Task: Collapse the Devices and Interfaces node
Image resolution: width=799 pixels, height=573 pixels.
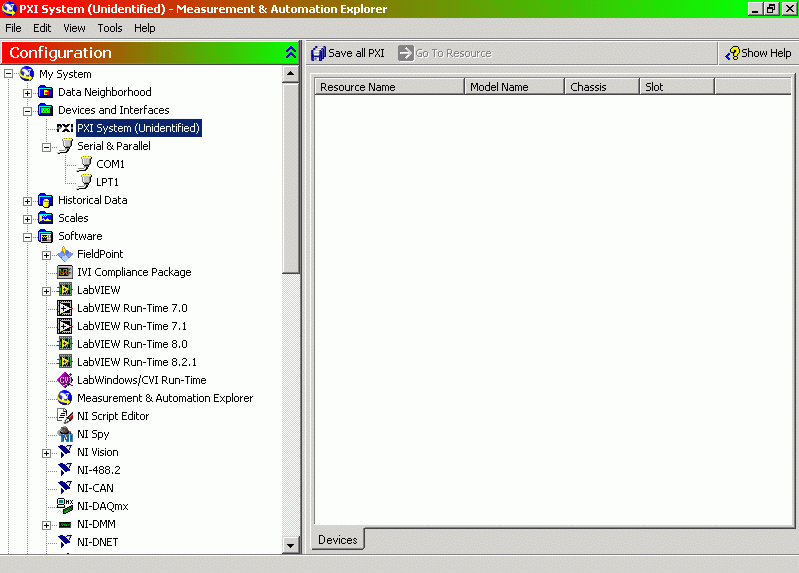Action: tap(28, 111)
